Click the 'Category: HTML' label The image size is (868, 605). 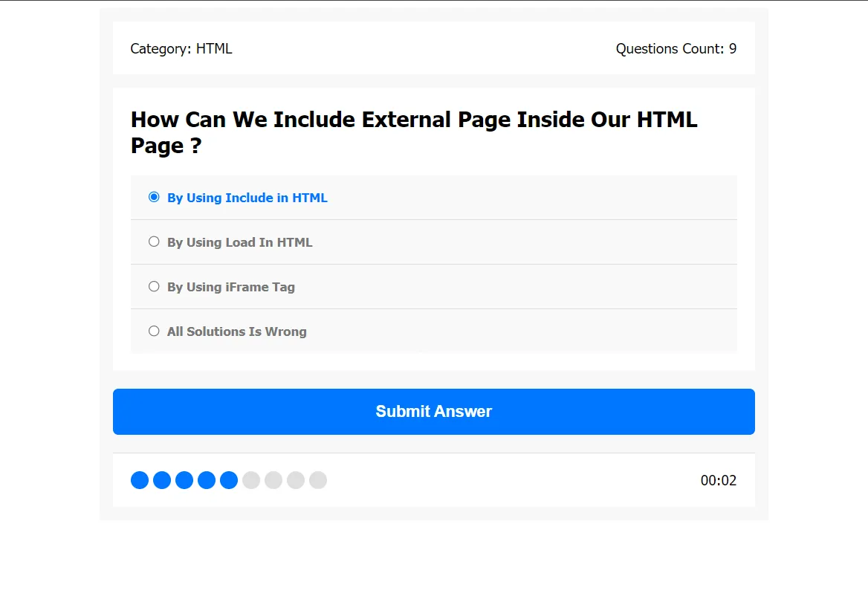click(x=181, y=49)
